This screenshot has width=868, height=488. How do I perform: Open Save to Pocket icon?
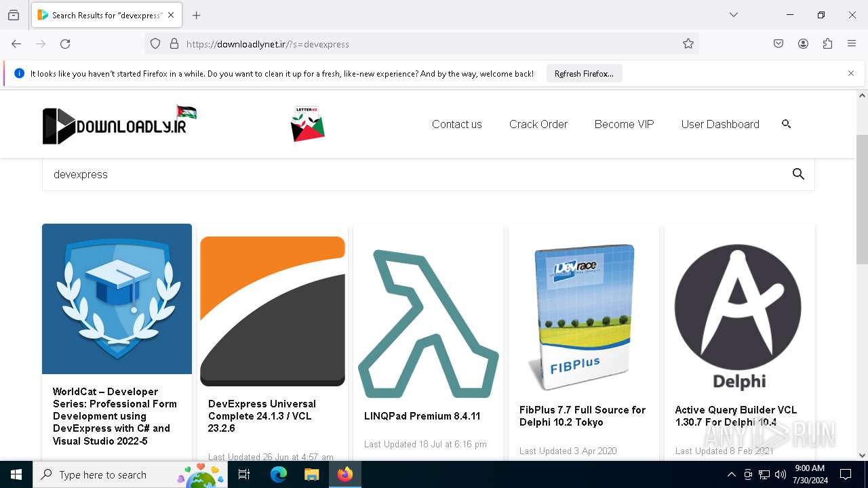pos(778,44)
